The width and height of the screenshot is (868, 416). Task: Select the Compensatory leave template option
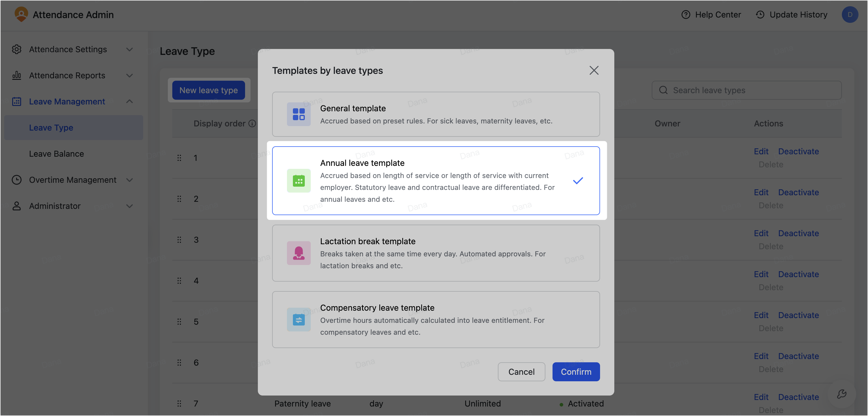point(436,319)
